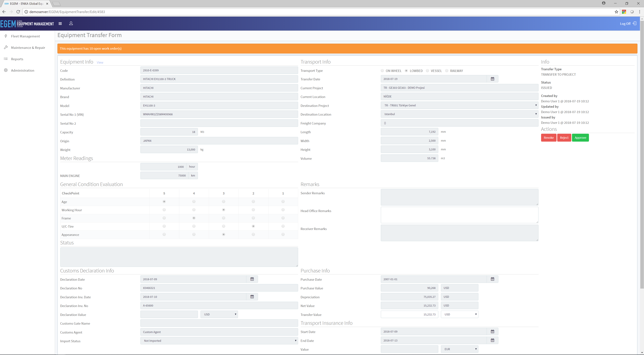Open Transfer Date calendar picker icon
644x355 pixels.
pyautogui.click(x=492, y=79)
